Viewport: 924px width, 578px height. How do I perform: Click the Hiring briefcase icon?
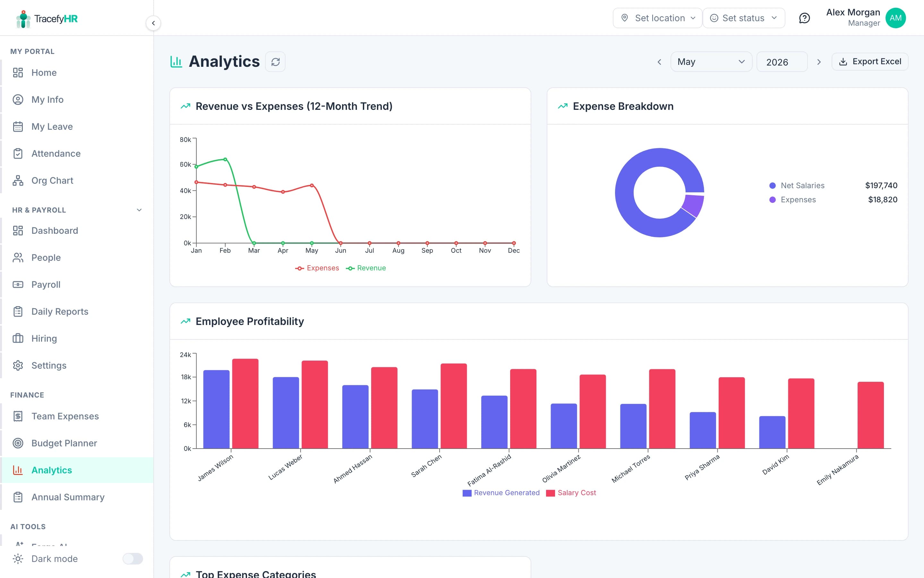pyautogui.click(x=18, y=338)
